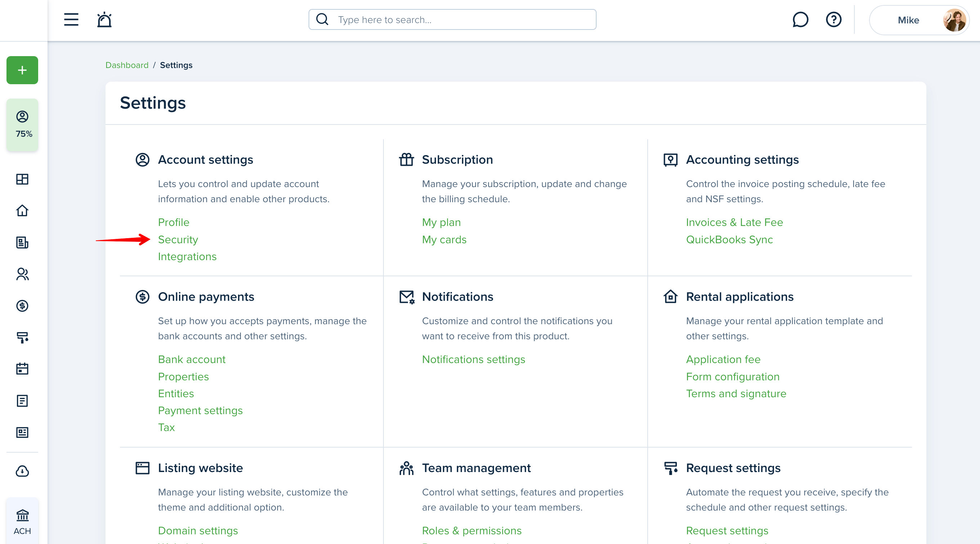Open the Security settings link

coord(178,240)
